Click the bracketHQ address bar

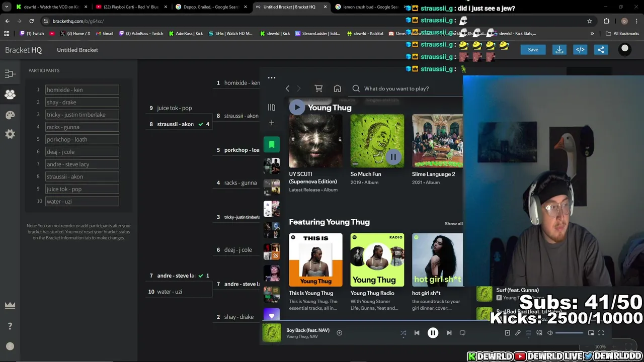(x=312, y=21)
